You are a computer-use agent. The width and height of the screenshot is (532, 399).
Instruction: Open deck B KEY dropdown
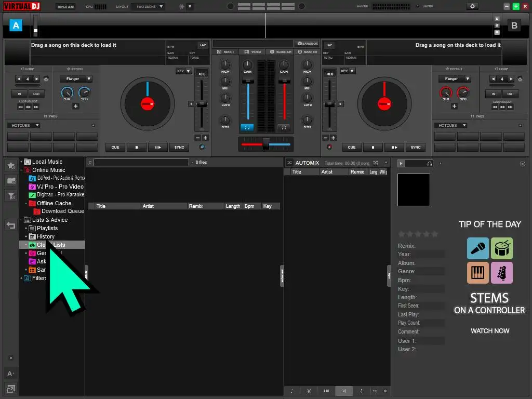(x=348, y=71)
